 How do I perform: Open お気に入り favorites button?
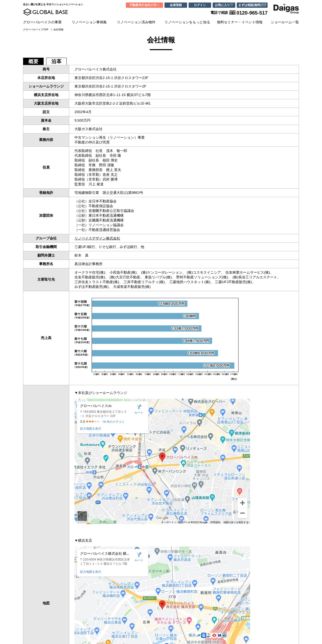[224, 5]
